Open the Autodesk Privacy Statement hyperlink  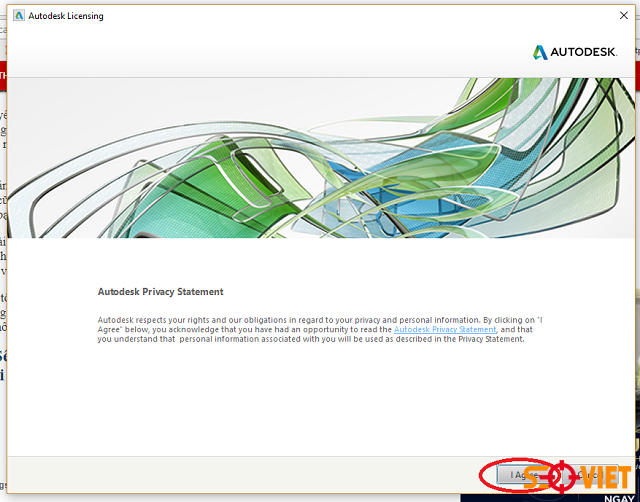coord(445,329)
